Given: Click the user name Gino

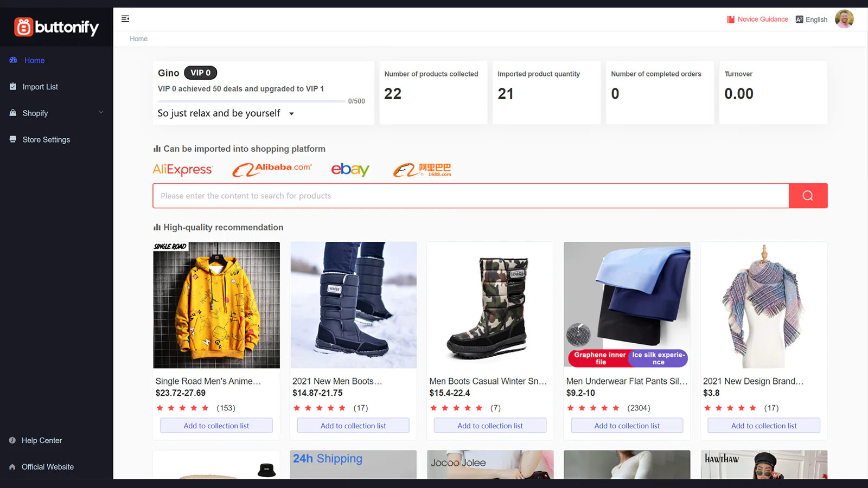Looking at the screenshot, I should [169, 73].
